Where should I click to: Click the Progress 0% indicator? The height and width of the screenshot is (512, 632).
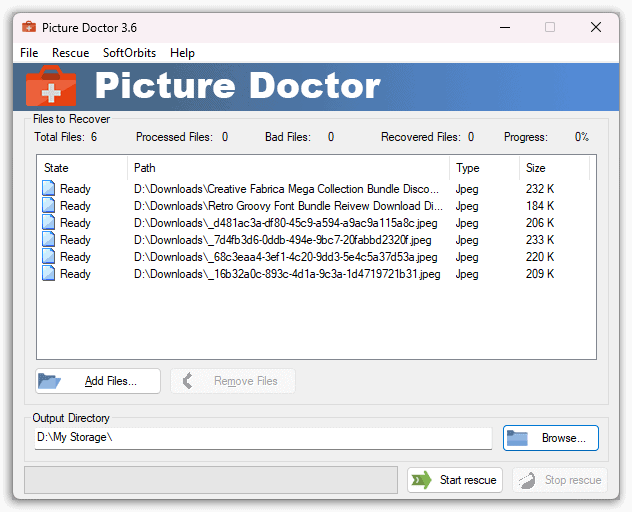point(546,137)
